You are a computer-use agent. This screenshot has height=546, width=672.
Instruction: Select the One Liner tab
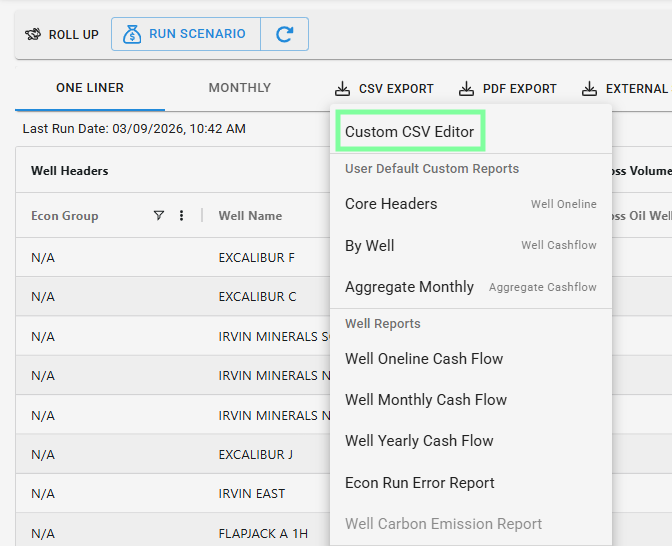point(90,88)
